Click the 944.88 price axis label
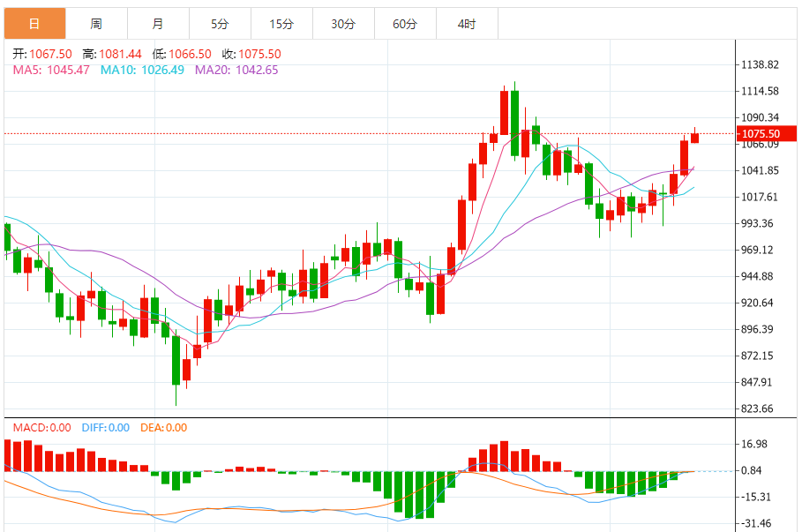Viewport: 802px width, 532px height. click(758, 276)
